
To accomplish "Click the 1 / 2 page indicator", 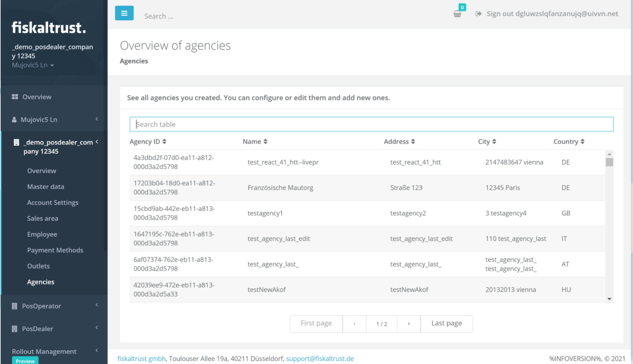I will (382, 324).
